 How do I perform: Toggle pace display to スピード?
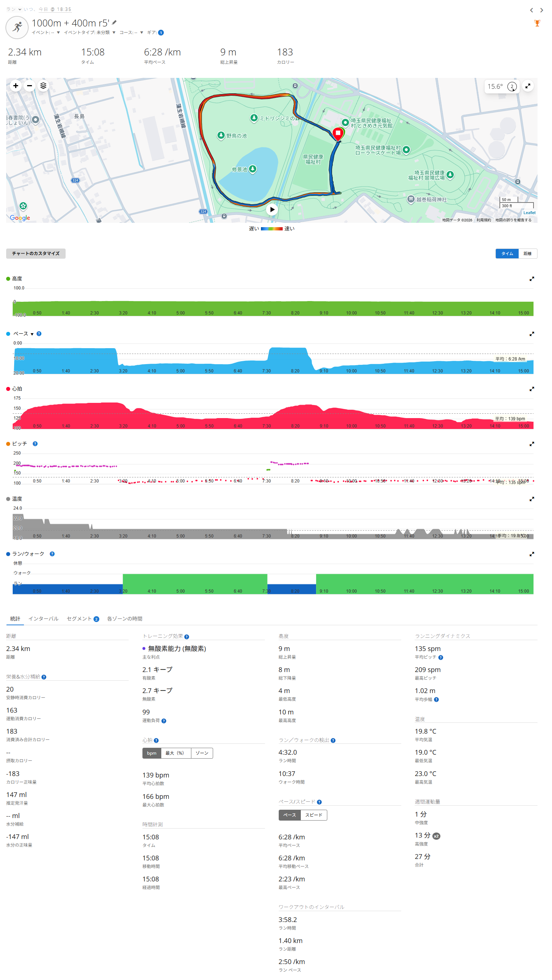pos(314,815)
